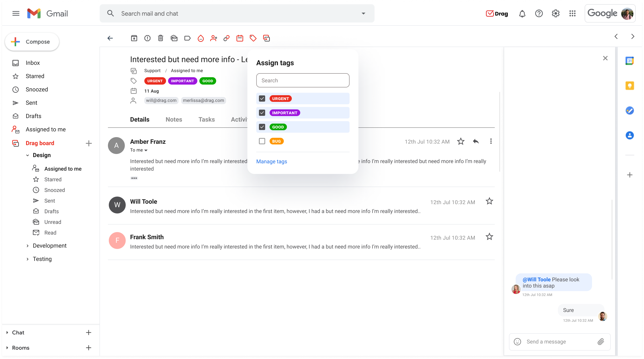Image resolution: width=644 pixels, height=359 pixels.
Task: Open red tag icon in toolbar
Action: [x=253, y=38]
